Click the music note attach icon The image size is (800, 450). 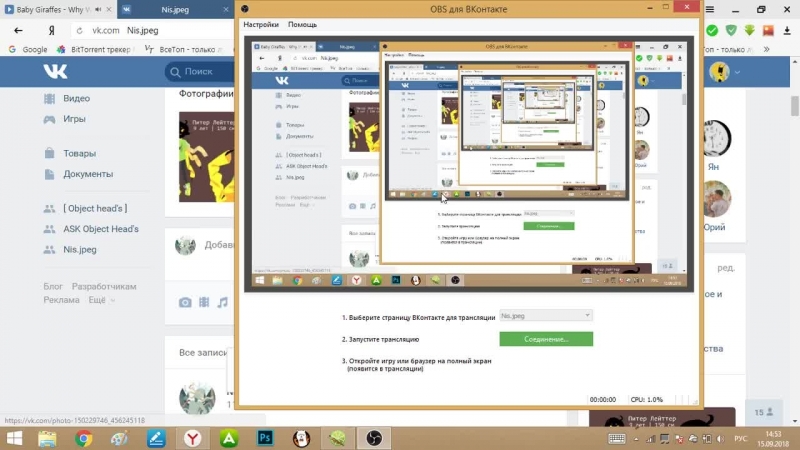[222, 303]
